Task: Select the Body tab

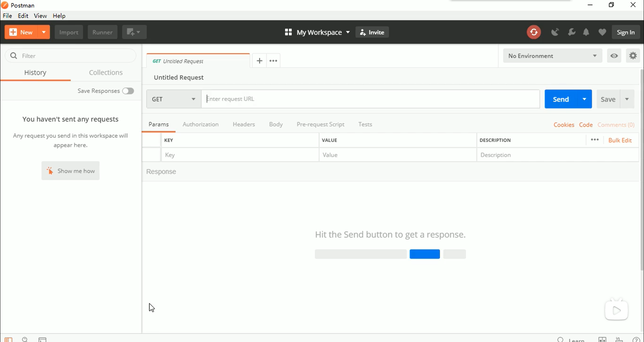Action: [276, 124]
